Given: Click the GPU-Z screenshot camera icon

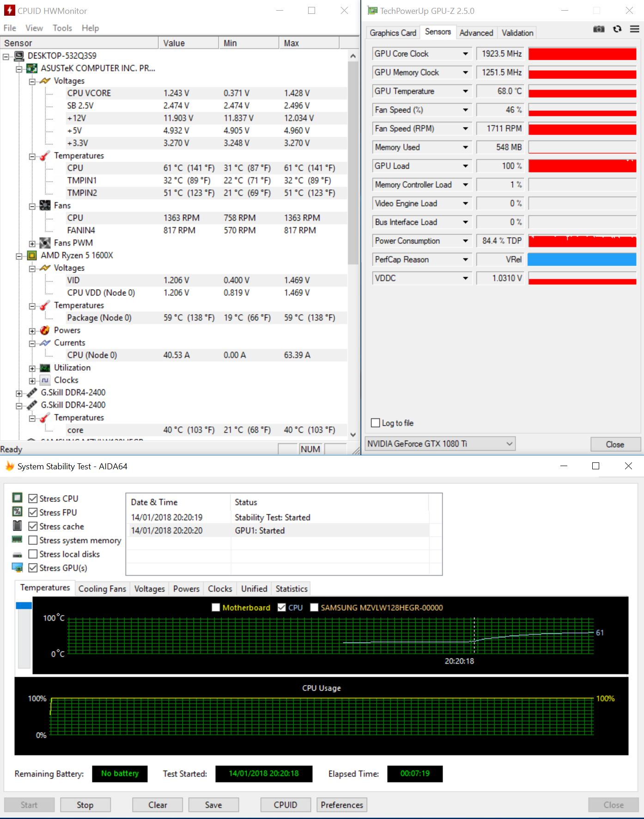Looking at the screenshot, I should (x=599, y=29).
